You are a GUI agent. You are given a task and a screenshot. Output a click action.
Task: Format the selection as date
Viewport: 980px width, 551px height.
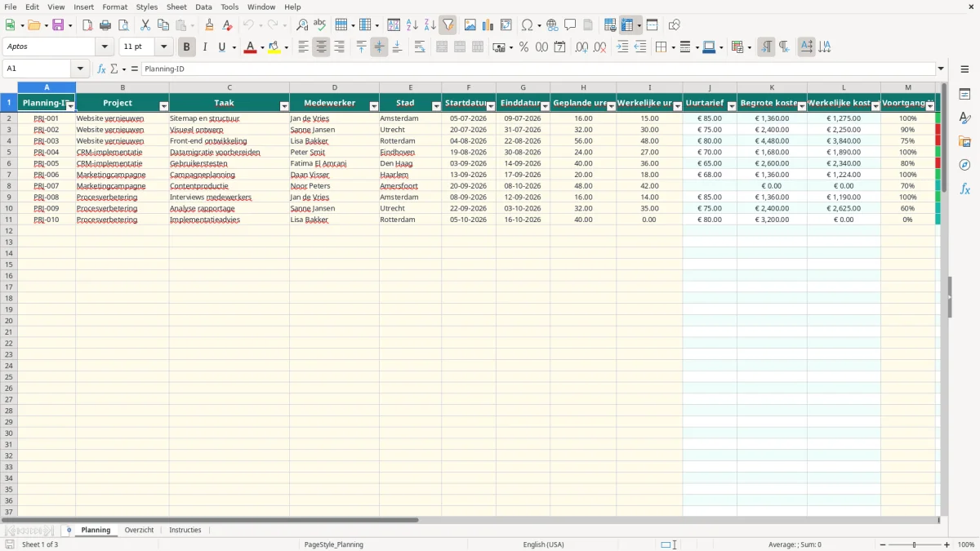pyautogui.click(x=559, y=47)
